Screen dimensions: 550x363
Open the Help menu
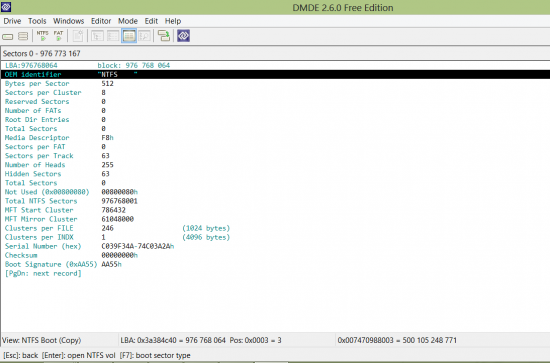[173, 21]
